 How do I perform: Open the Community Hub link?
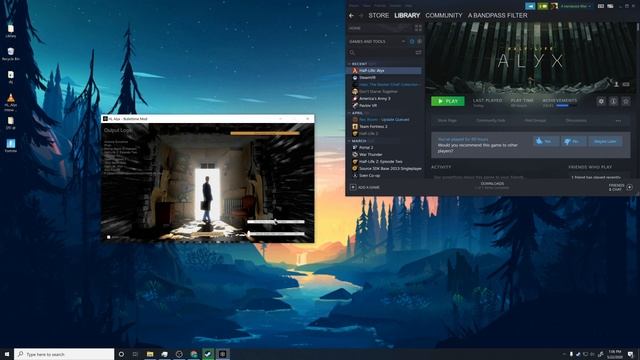pos(491,121)
